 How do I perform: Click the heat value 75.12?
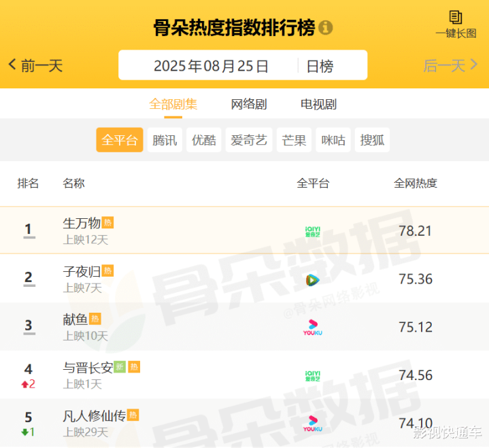pos(416,327)
